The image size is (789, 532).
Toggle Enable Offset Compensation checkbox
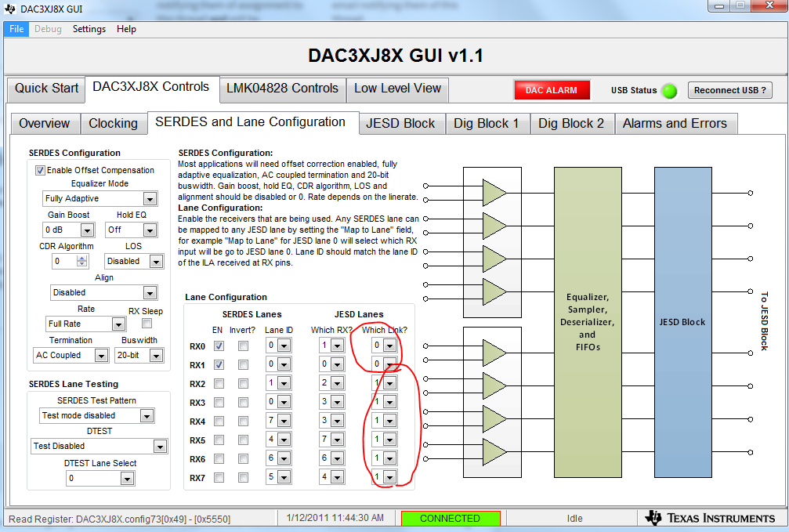coord(40,171)
